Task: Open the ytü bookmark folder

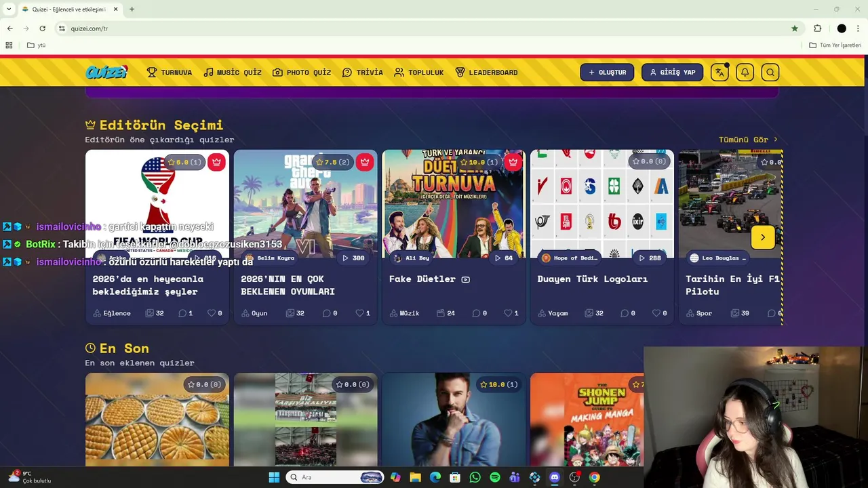Action: tap(36, 45)
